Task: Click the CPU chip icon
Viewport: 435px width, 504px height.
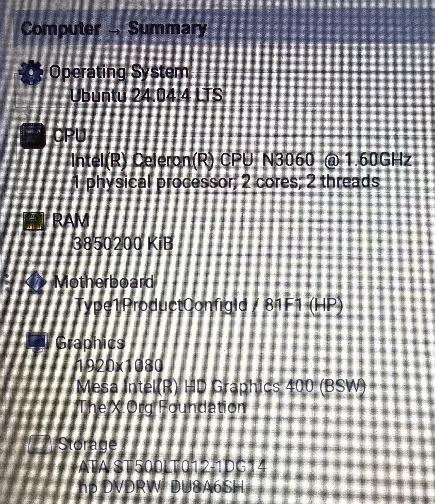Action: [x=33, y=136]
